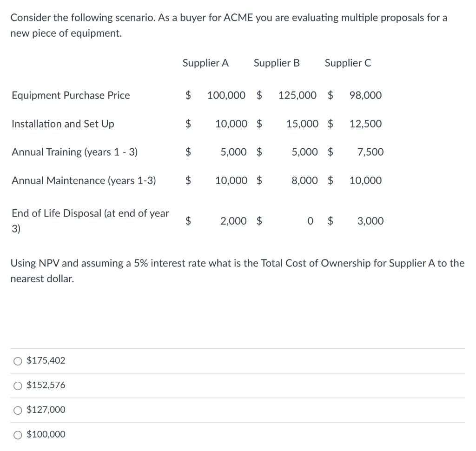Click the Equipment Purchase Price row label
Viewport: 476px width, 451px height.
[70, 95]
